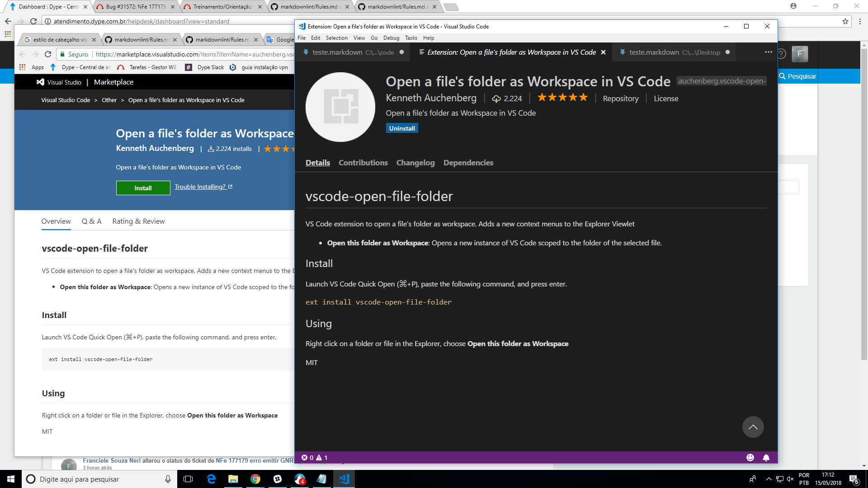
Task: Open the Dype - Central de at bookmark
Action: coord(80,67)
